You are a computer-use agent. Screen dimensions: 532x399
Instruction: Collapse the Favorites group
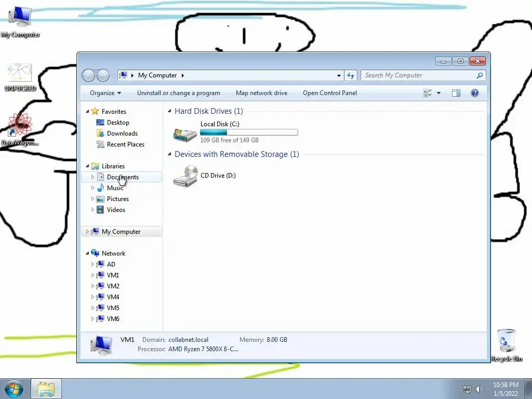click(87, 111)
